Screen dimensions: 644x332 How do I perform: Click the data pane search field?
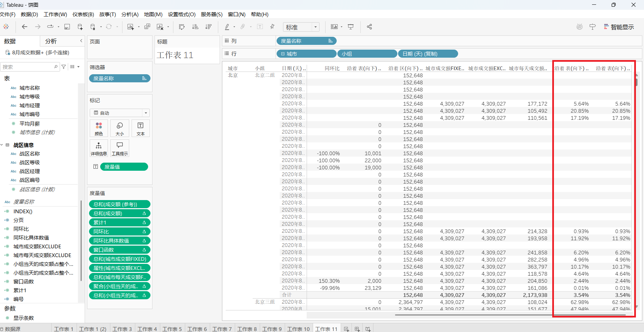click(x=30, y=67)
